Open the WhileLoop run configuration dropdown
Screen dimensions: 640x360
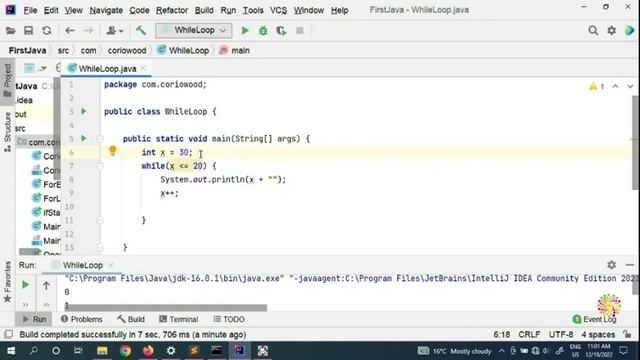[x=194, y=31]
